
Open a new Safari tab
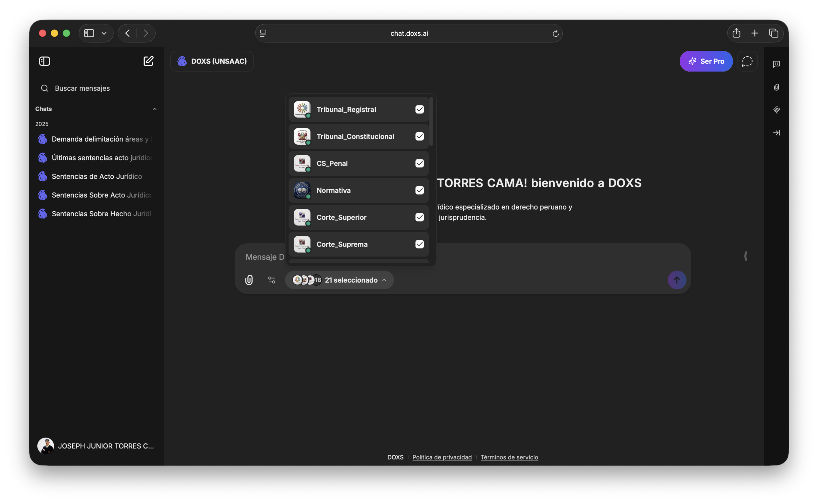point(755,33)
